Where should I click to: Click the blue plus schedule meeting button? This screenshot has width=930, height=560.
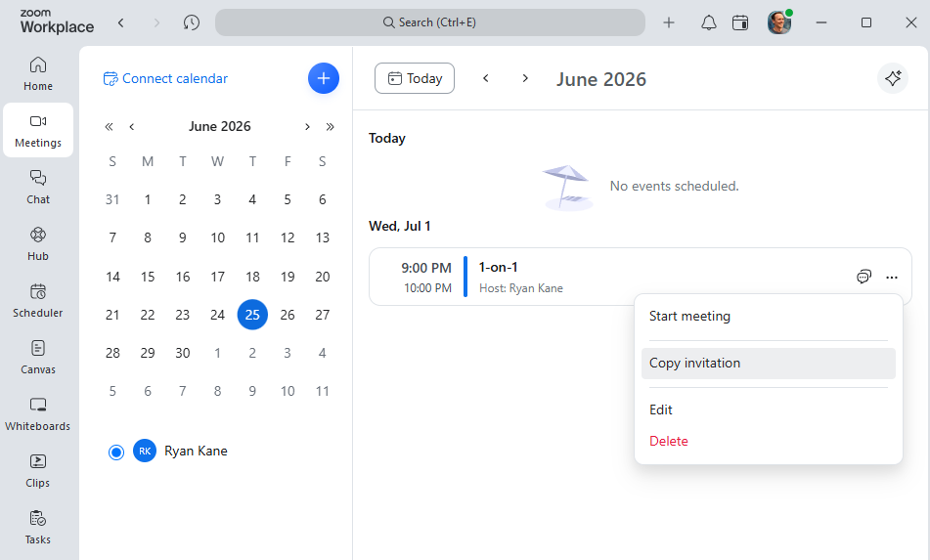point(324,78)
